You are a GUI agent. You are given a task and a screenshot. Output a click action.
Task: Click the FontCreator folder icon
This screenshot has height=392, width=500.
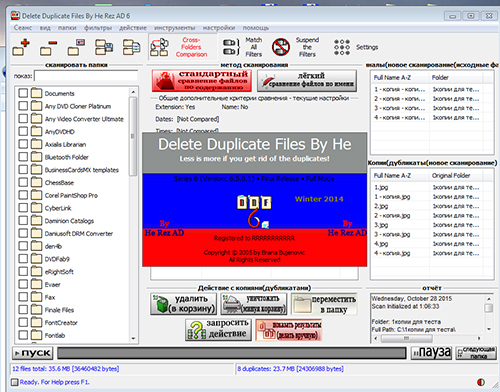click(x=36, y=322)
